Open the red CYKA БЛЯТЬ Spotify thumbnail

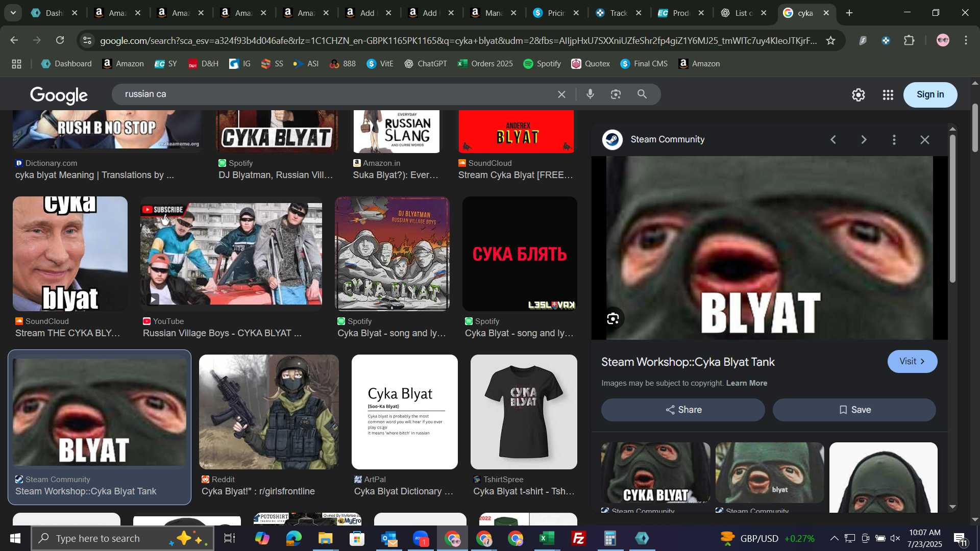coord(520,254)
